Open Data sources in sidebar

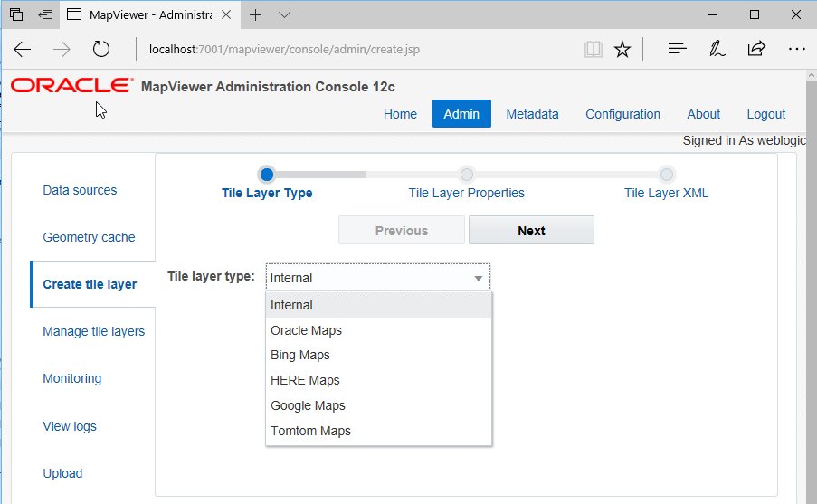(x=80, y=190)
